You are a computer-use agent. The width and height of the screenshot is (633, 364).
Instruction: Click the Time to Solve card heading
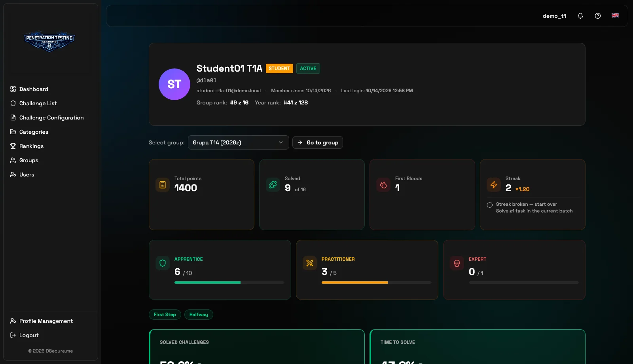coord(398,342)
